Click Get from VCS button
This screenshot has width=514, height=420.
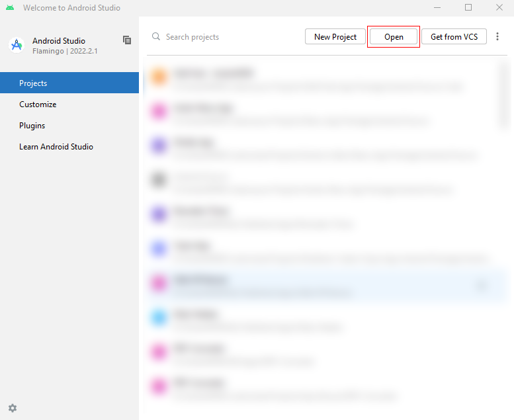(454, 37)
